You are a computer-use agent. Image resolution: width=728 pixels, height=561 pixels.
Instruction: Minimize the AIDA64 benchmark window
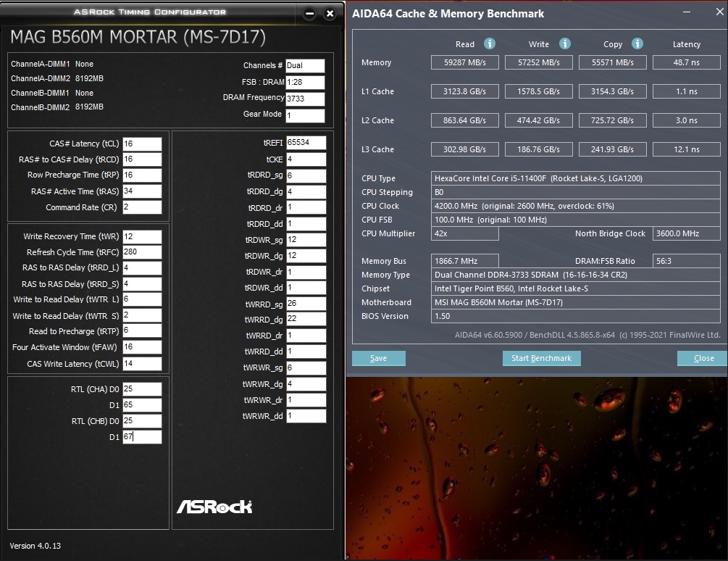tap(687, 12)
